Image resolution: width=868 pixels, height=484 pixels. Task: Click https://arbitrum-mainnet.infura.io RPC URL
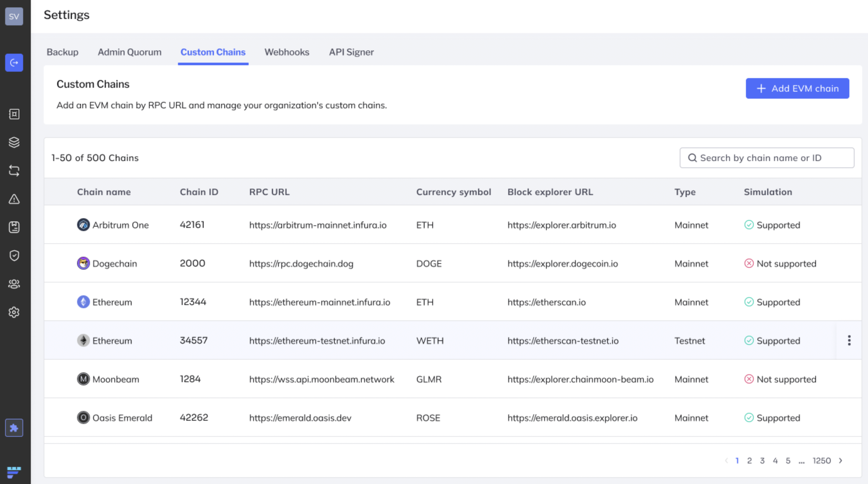[x=318, y=225]
